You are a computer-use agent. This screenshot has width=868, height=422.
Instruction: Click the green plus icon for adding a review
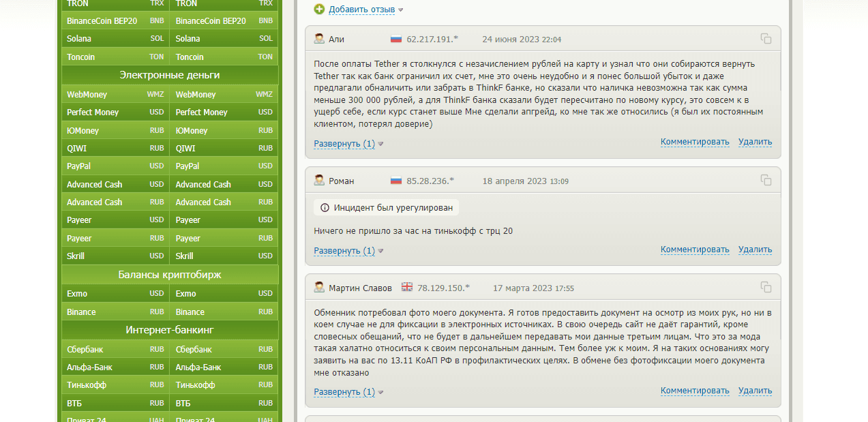319,10
